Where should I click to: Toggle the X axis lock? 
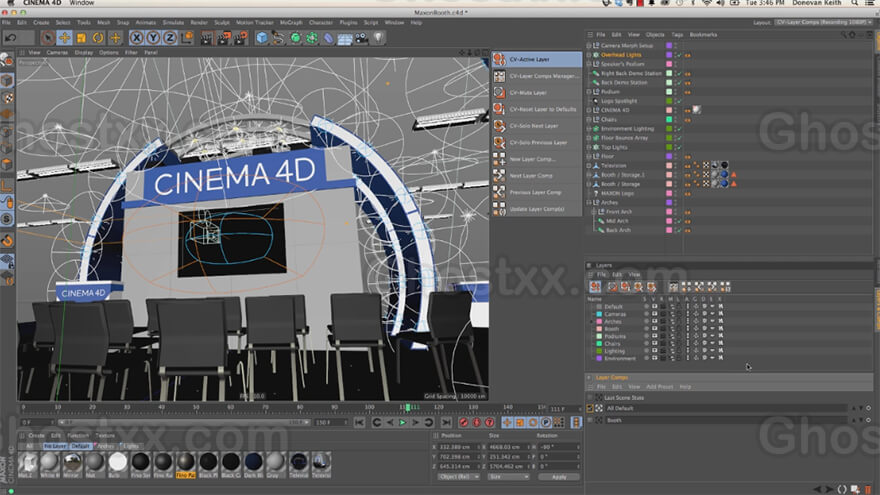tap(136, 38)
